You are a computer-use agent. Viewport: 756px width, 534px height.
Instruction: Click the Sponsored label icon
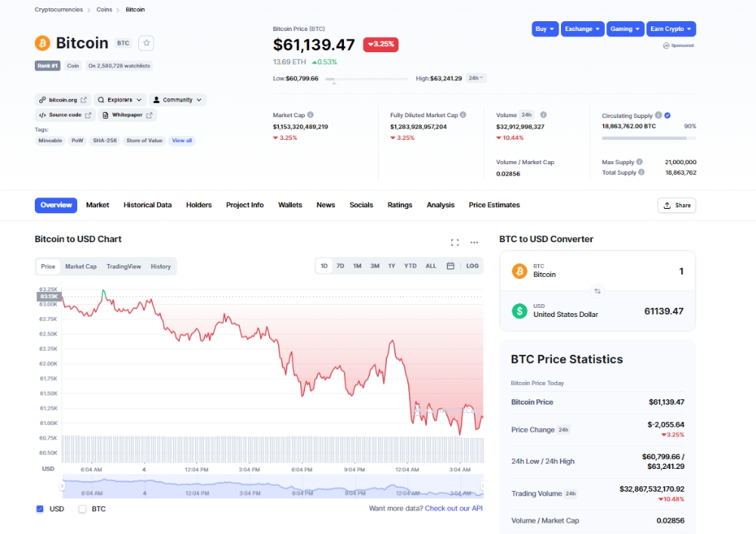(x=666, y=45)
